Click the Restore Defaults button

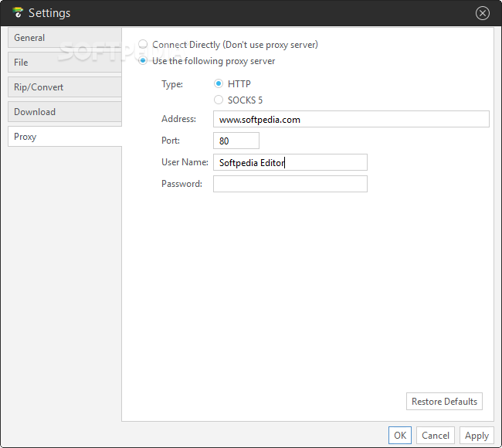click(x=444, y=401)
